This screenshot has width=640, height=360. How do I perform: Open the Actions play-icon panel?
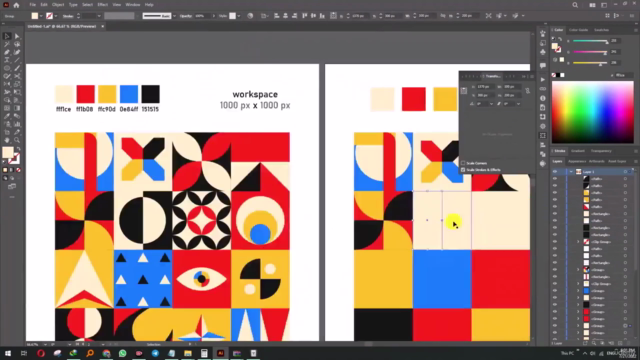(x=542, y=80)
